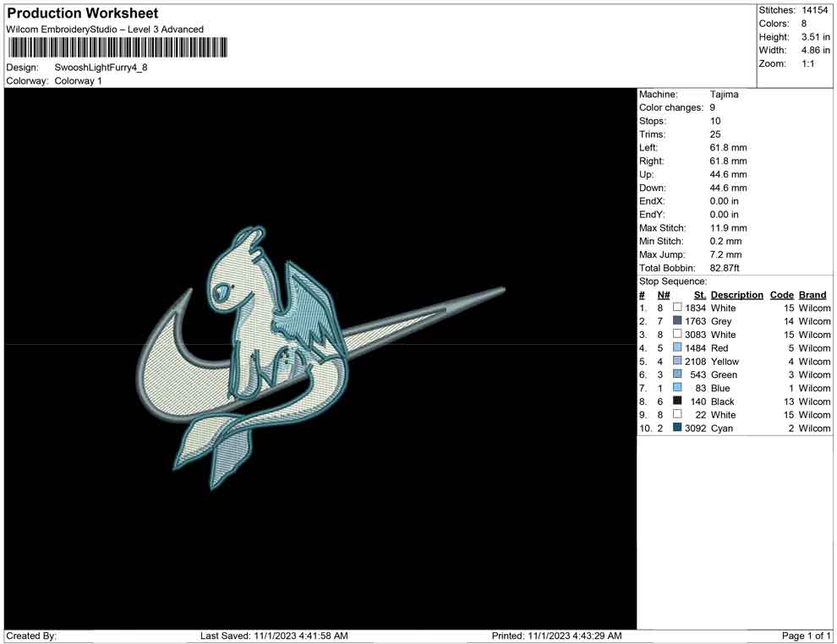Select the Tajima machine value

[724, 95]
